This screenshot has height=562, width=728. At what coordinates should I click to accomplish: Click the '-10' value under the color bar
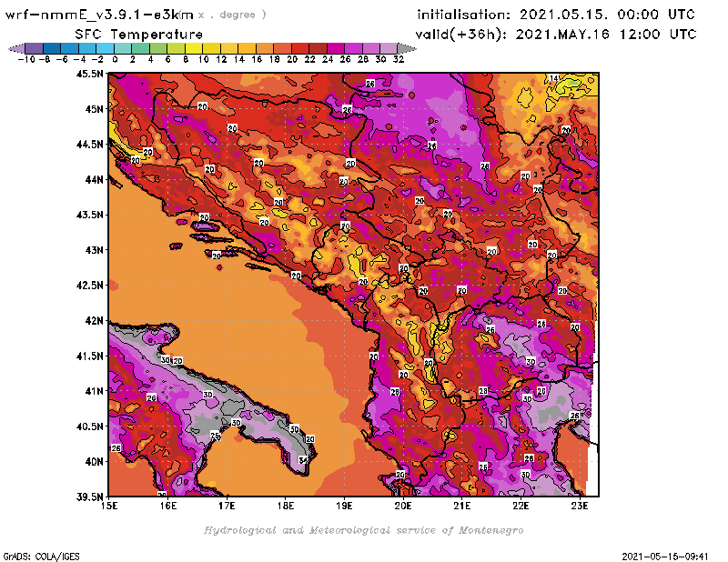[26, 59]
